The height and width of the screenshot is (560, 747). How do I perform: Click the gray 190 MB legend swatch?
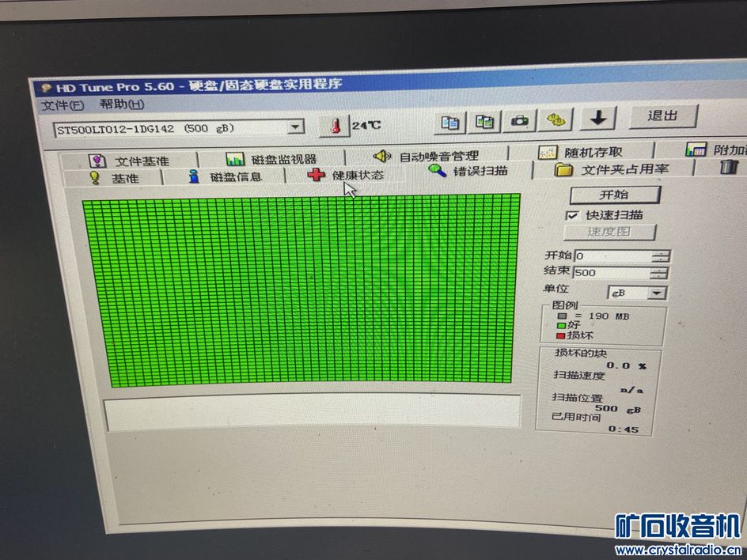563,316
